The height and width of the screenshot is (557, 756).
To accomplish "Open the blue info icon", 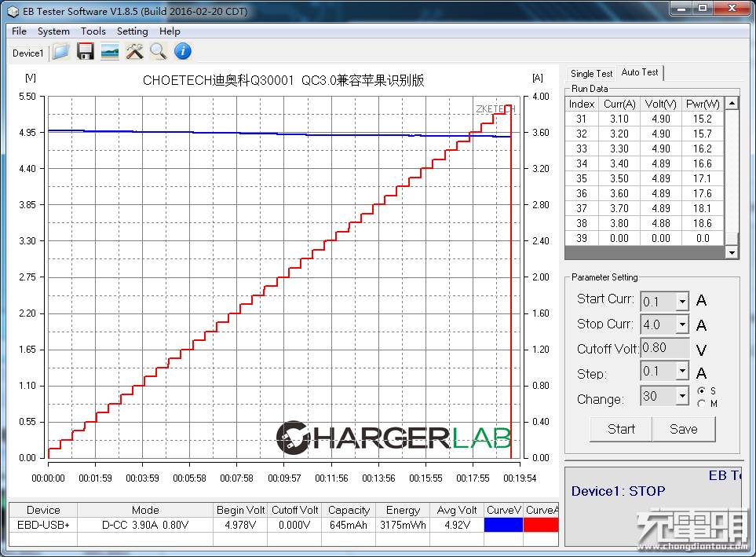I will pyautogui.click(x=183, y=51).
